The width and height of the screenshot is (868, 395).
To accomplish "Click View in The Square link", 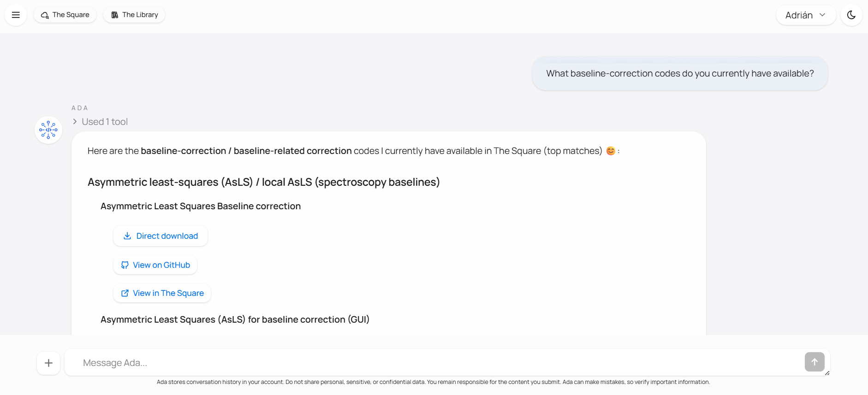I will tap(162, 293).
